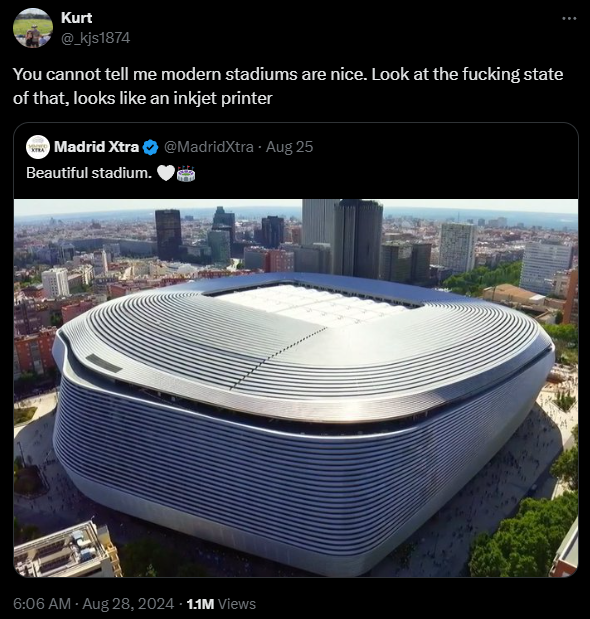
Task: Click the 6:06 AM timestamp
Action: coord(42,604)
